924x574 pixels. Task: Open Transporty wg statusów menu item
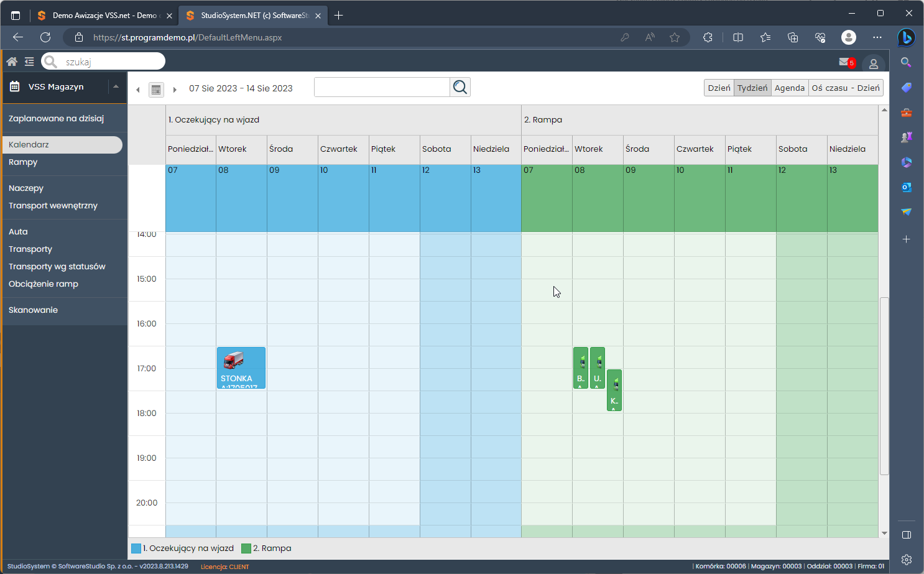coord(57,267)
